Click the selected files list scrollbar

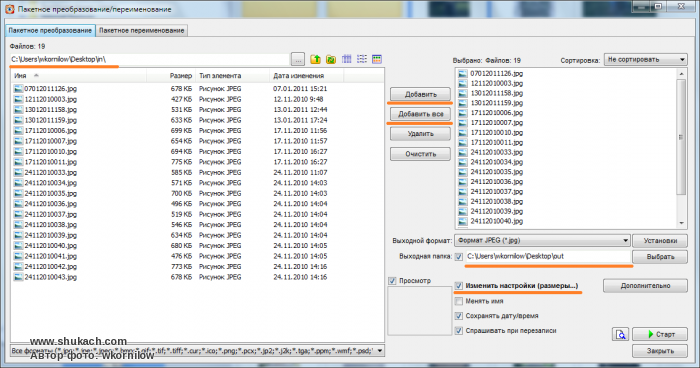tap(681, 136)
